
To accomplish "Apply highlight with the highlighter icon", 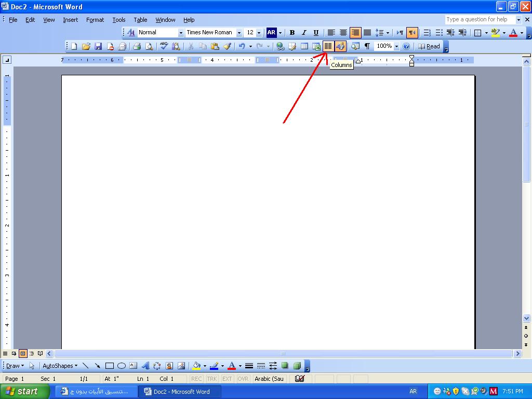I will pos(495,33).
